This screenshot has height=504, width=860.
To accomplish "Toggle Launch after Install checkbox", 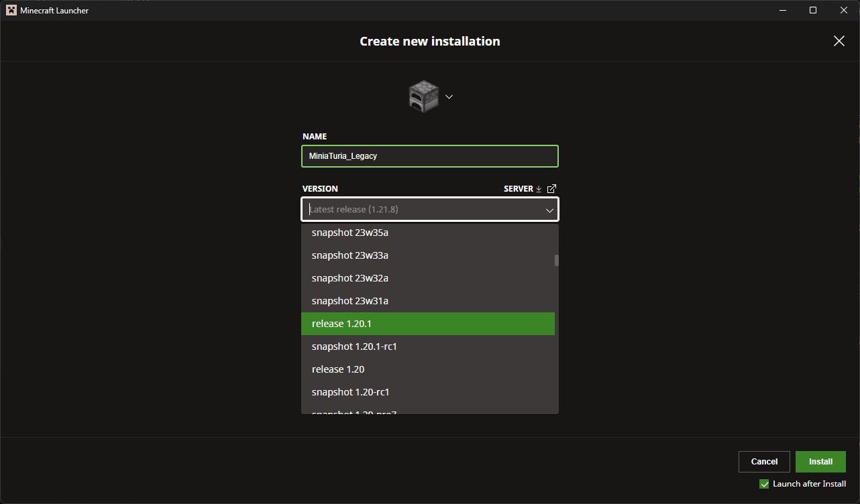I will click(x=764, y=484).
